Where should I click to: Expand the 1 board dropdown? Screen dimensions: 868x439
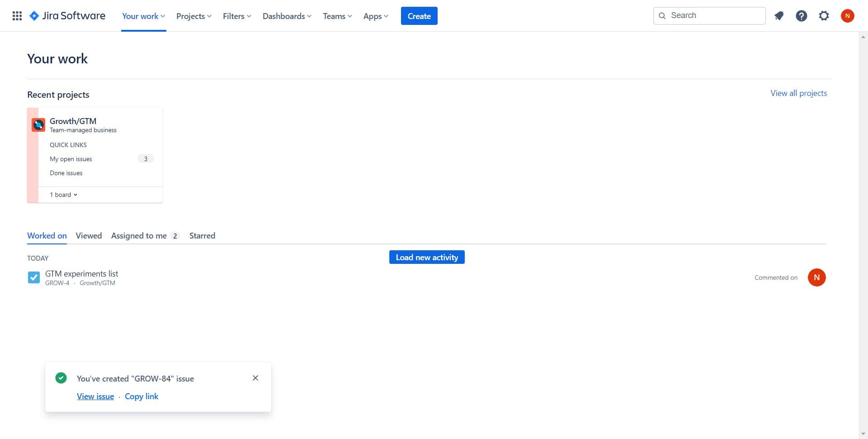click(x=63, y=194)
